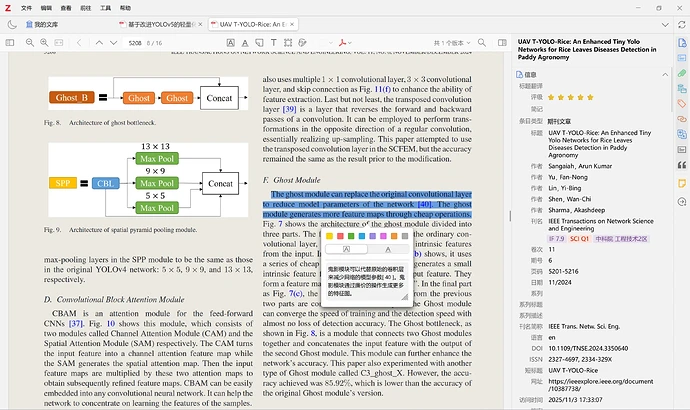Click the Chinese translation text box in popup
690x410 pixels.
[x=367, y=282]
